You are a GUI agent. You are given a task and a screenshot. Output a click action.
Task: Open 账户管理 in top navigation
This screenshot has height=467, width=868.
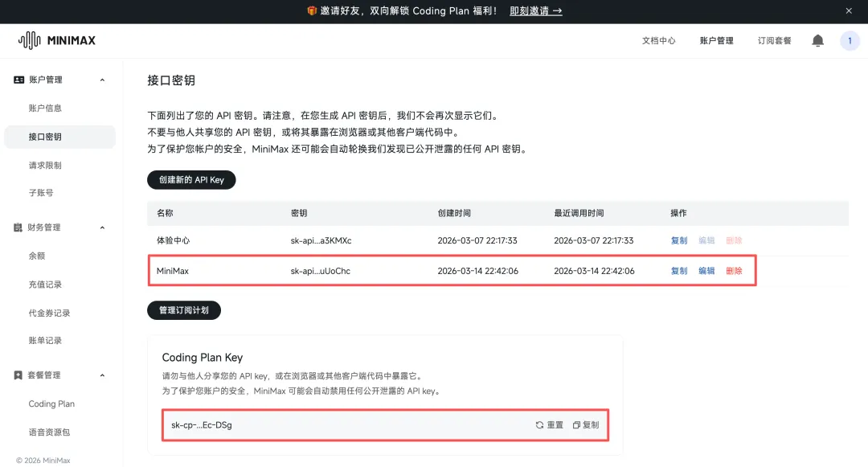click(x=716, y=40)
